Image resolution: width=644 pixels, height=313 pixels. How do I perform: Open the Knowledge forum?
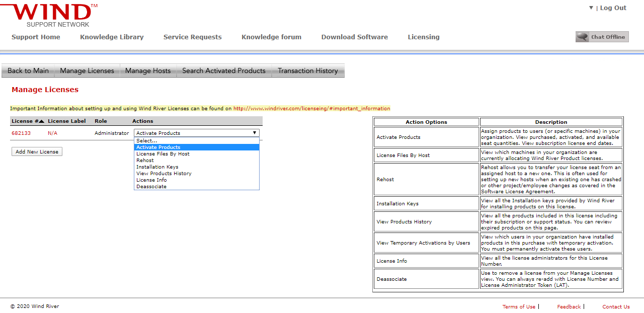pos(271,37)
